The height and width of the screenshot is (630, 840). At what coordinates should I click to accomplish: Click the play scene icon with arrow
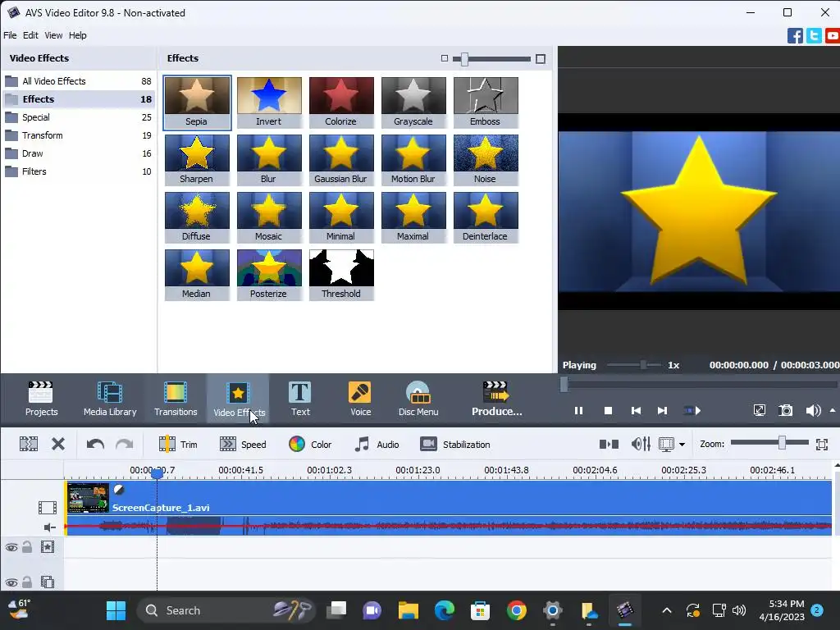tap(692, 410)
